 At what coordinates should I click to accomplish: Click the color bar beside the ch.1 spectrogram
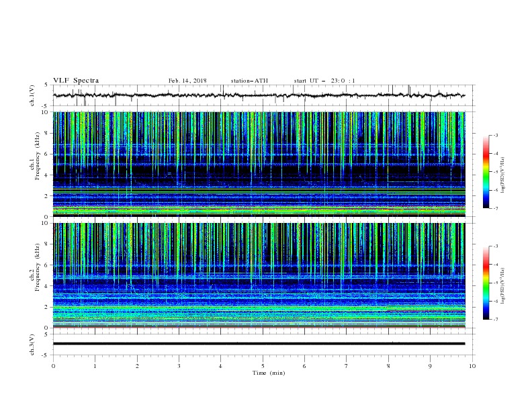pos(486,172)
